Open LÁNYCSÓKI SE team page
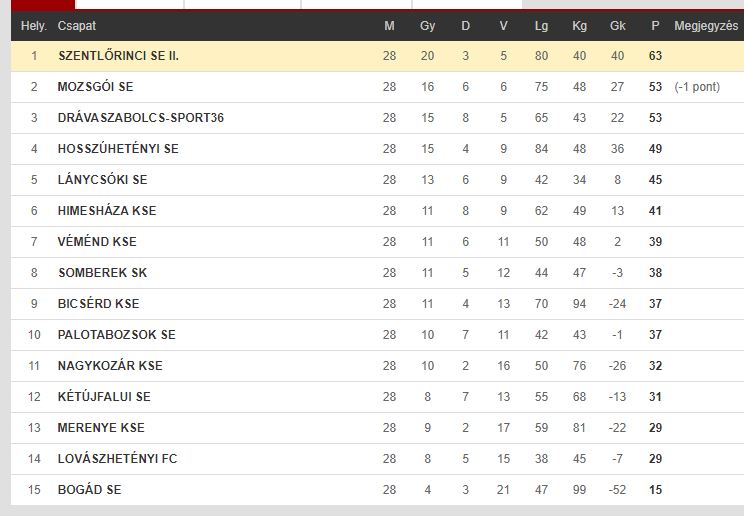The width and height of the screenshot is (744, 516). tap(102, 179)
